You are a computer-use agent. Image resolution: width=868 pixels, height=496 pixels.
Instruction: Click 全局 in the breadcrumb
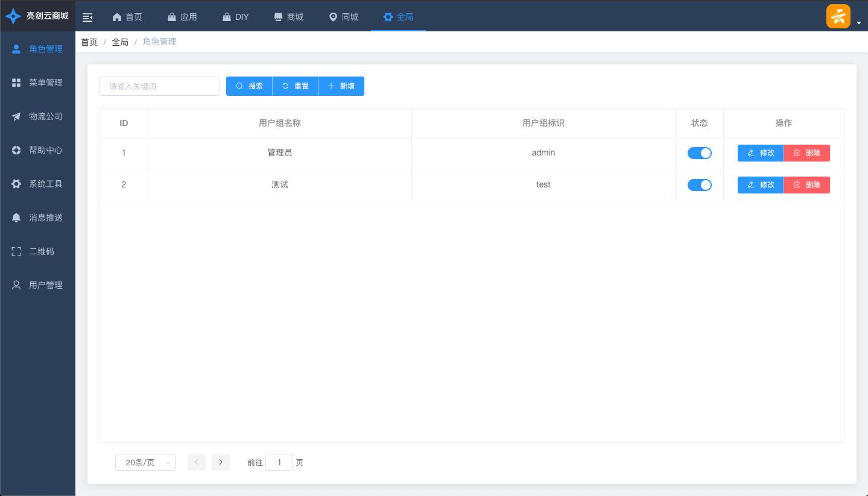120,42
